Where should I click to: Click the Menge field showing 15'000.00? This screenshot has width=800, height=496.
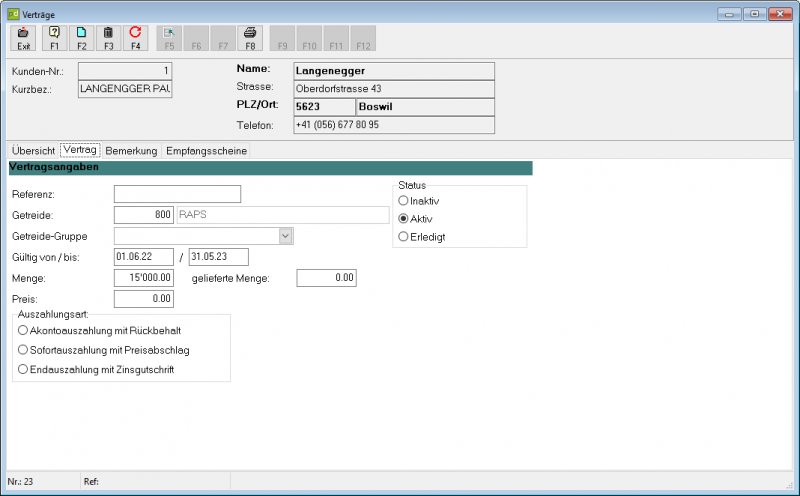[x=144, y=278]
